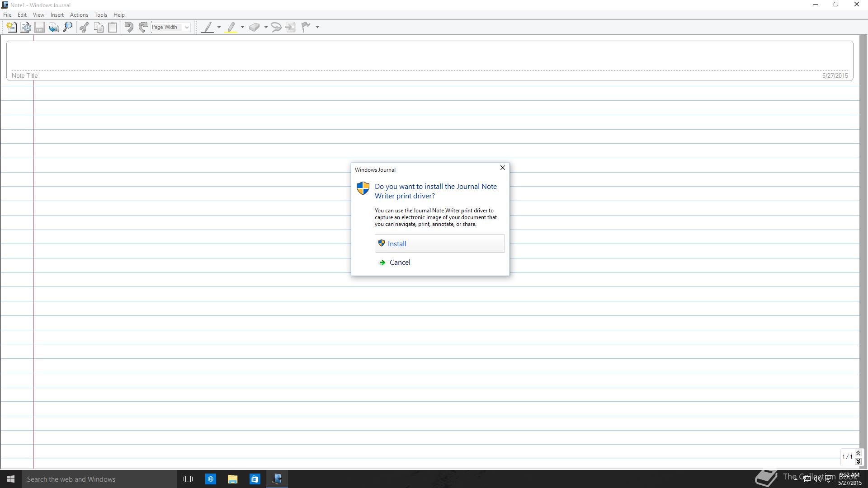The width and height of the screenshot is (868, 488).
Task: Open the Action Center notifications icon
Action: [x=829, y=479]
